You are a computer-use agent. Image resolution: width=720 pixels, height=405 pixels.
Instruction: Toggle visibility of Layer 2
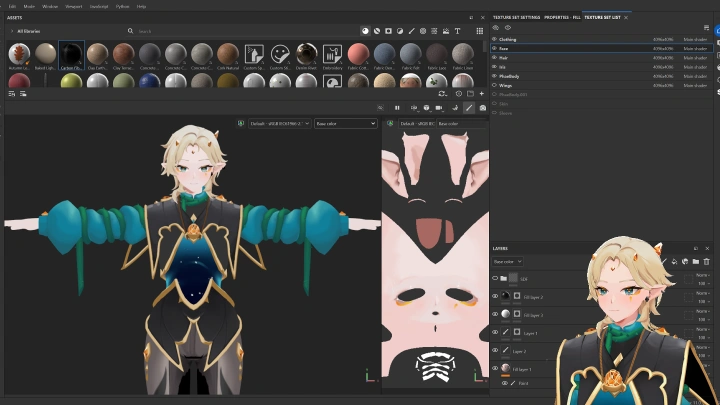point(495,350)
